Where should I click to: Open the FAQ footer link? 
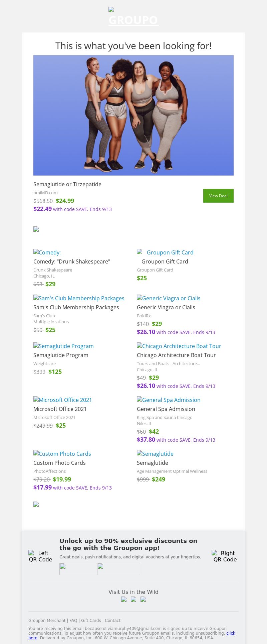73,620
